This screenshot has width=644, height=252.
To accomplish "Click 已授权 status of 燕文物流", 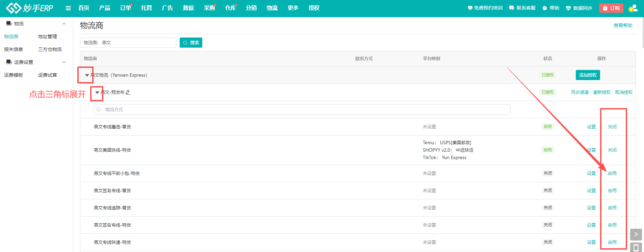I will coord(548,75).
